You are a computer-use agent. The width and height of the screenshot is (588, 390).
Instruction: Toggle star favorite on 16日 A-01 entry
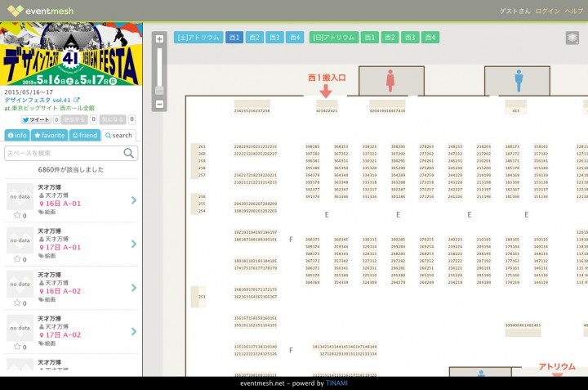17,215
